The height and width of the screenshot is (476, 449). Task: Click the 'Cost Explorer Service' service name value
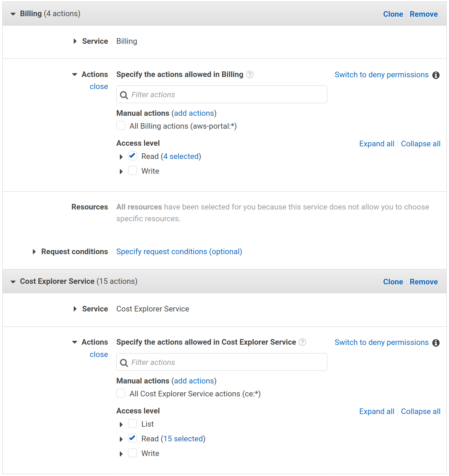coord(153,309)
